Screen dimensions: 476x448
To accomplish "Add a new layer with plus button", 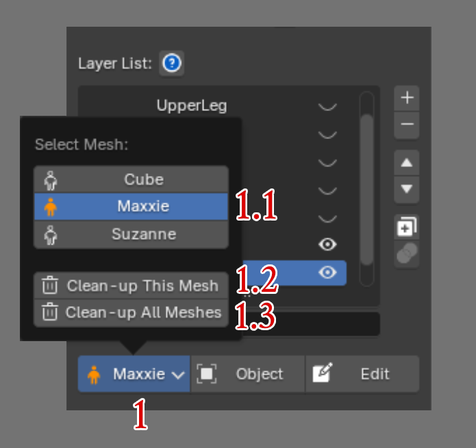I will pyautogui.click(x=407, y=98).
